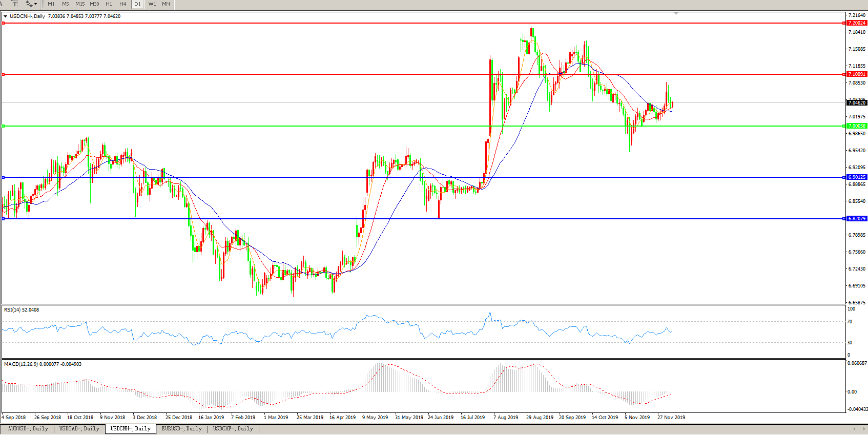Image resolution: width=868 pixels, height=435 pixels.
Task: Select the USDCAD-, Daily chart tab
Action: coord(79,429)
